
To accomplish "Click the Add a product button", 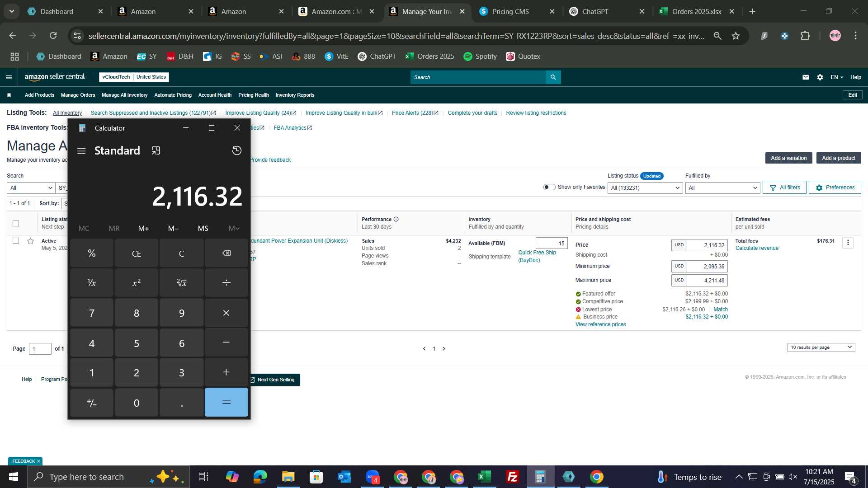I will tap(839, 158).
